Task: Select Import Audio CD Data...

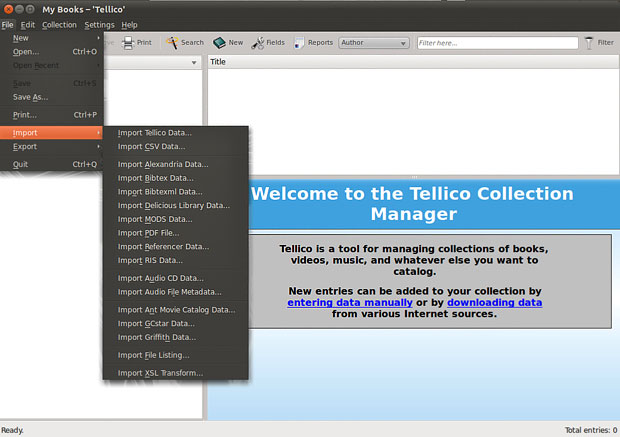Action: 176,278
